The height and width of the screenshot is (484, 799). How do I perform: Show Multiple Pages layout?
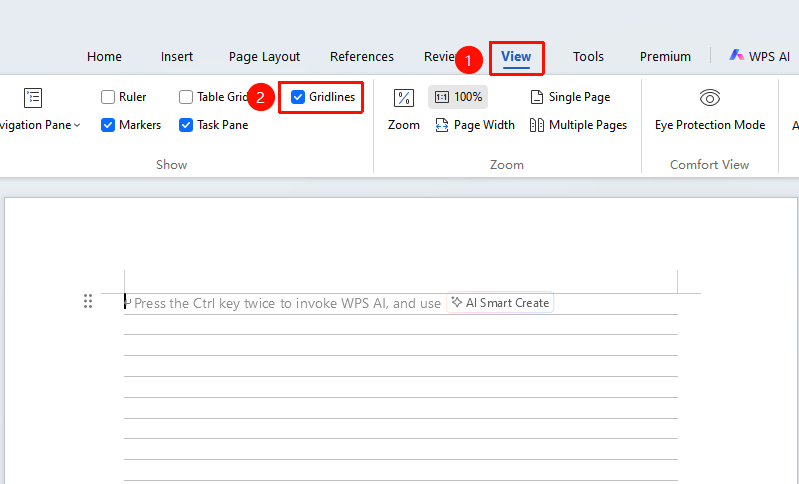(x=578, y=125)
